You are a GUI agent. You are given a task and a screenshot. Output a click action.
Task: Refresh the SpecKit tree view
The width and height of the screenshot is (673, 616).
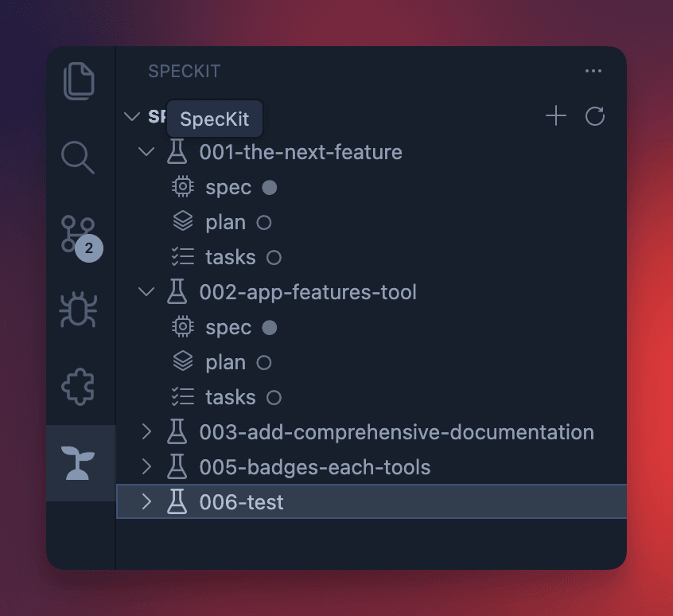(593, 116)
